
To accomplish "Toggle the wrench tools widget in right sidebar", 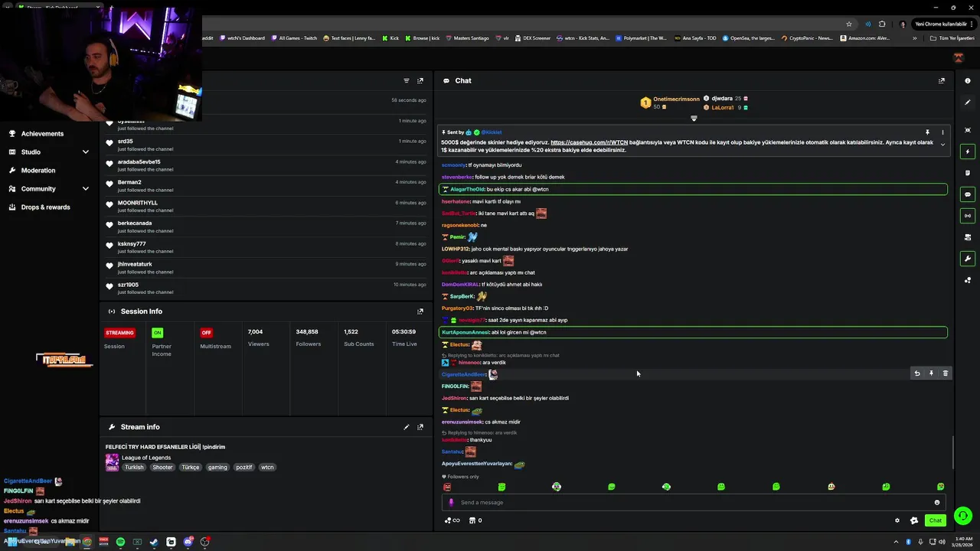I will tap(968, 259).
